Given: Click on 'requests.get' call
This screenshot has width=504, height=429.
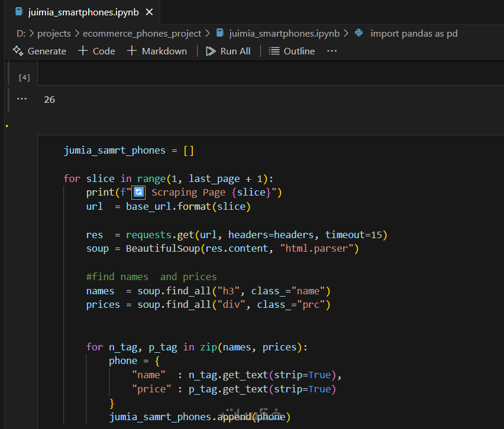Looking at the screenshot, I should point(160,235).
